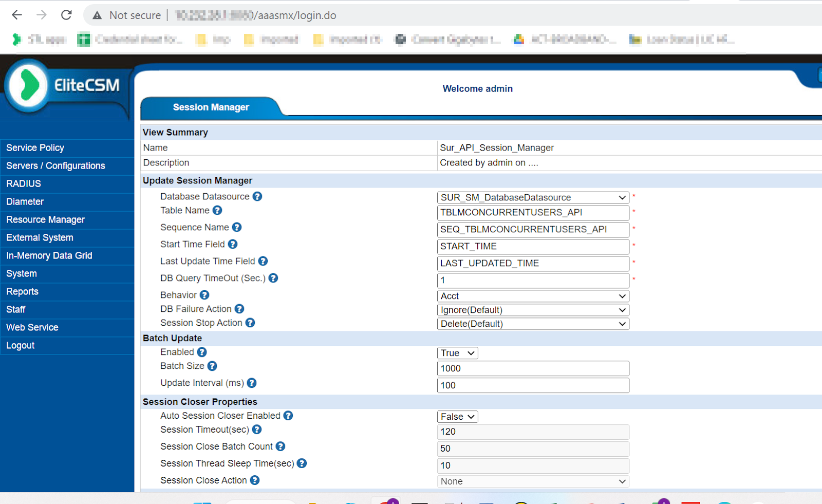The width and height of the screenshot is (822, 504).
Task: Show Session Timeout(sec) help icon
Action: pos(257,430)
